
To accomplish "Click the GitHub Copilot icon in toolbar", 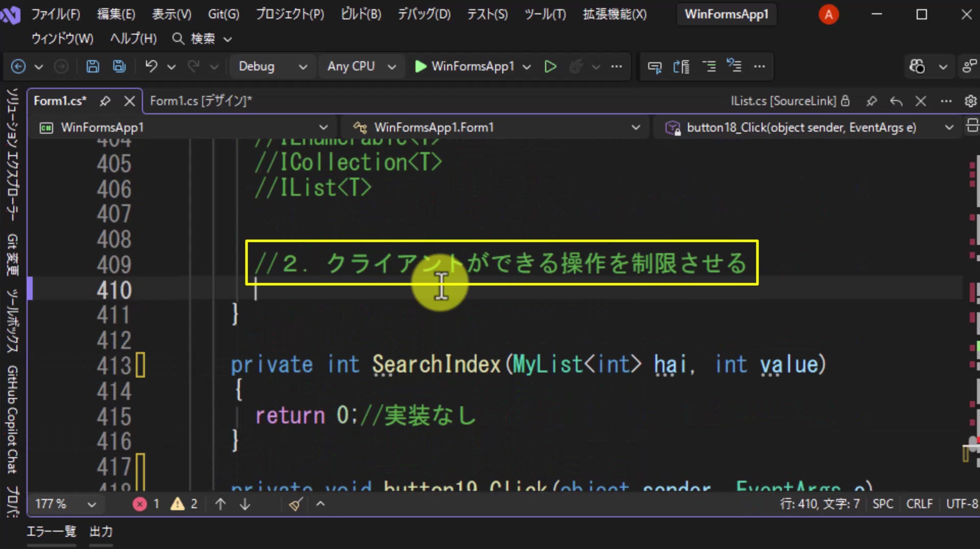I will (917, 66).
